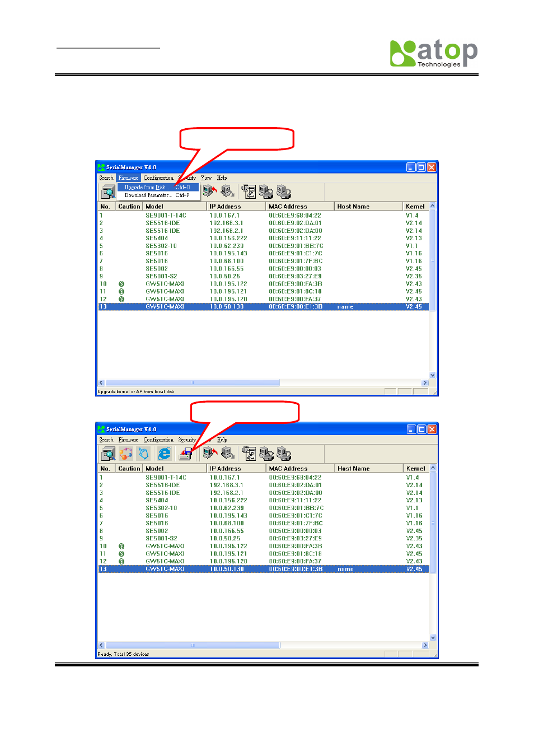This screenshot has width=534, height=756.
Task: Click the horizontal scrollbar thumb in lower window
Action: (x=193, y=645)
